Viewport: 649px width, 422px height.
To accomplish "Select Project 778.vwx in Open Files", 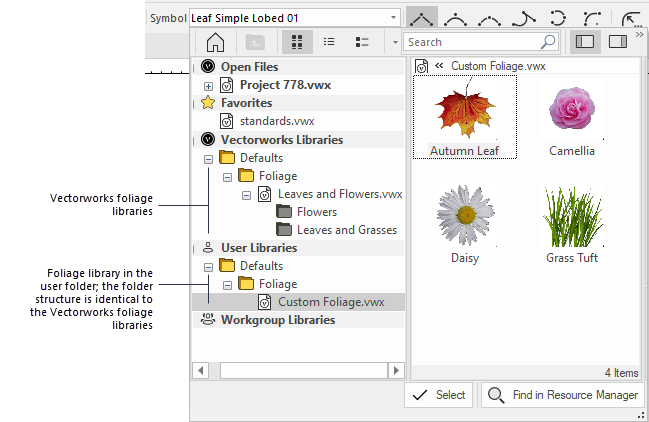I will coord(285,85).
